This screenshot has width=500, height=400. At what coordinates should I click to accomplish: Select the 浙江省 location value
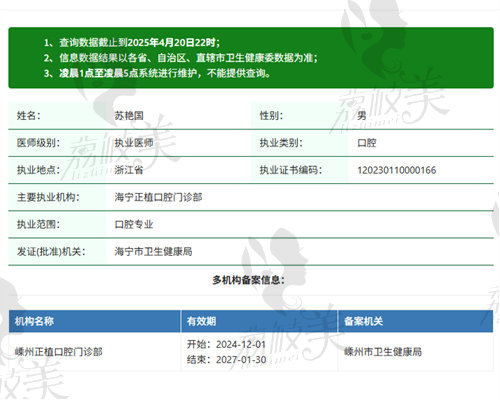129,170
